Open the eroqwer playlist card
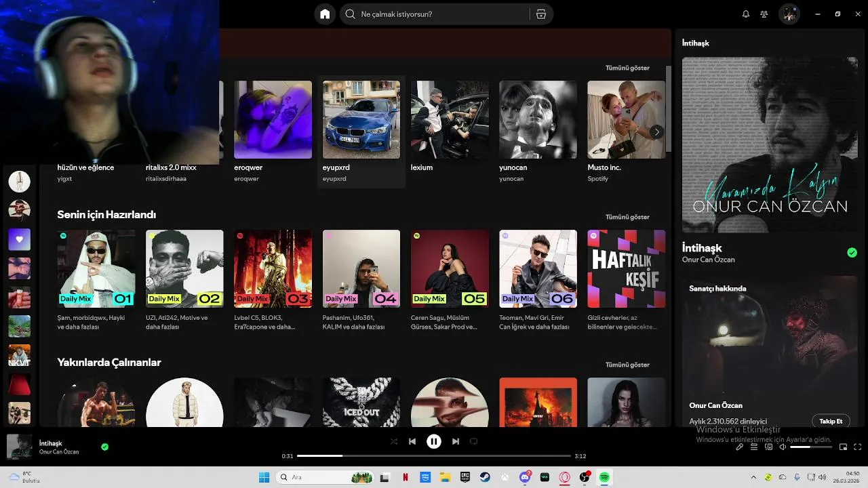The height and width of the screenshot is (488, 868). click(x=273, y=132)
